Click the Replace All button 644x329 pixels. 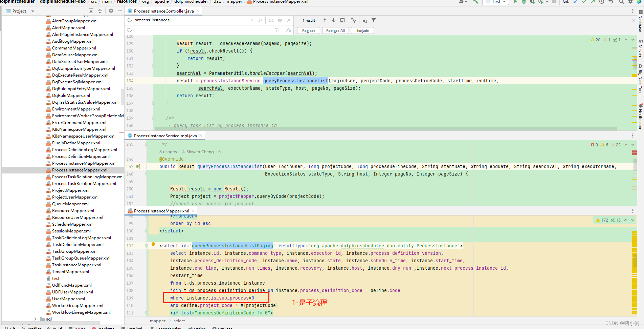[335, 30]
